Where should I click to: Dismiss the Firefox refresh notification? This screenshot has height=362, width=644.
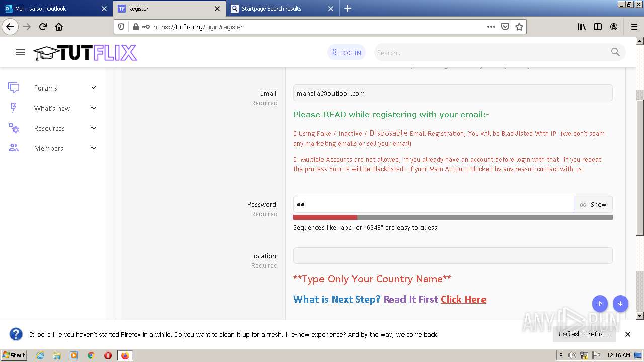coord(628,334)
